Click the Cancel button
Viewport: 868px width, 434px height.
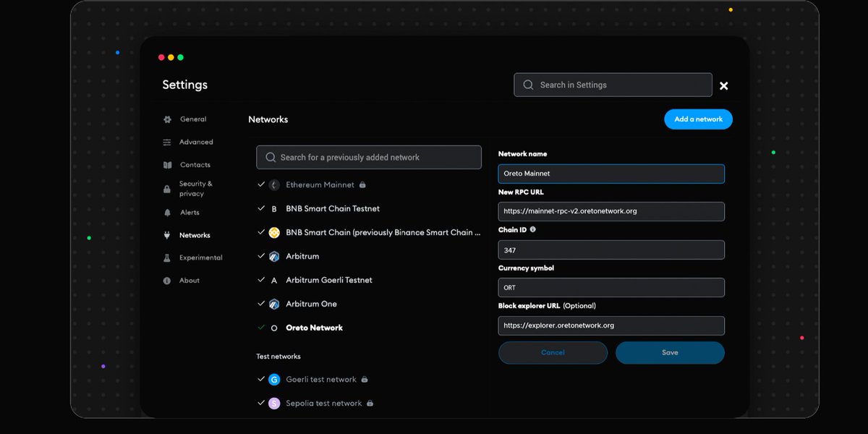[x=553, y=352]
